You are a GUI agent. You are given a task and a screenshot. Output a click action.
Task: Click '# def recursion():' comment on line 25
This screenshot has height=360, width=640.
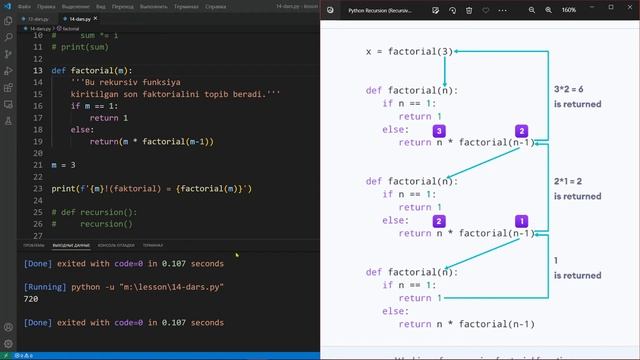pos(94,212)
